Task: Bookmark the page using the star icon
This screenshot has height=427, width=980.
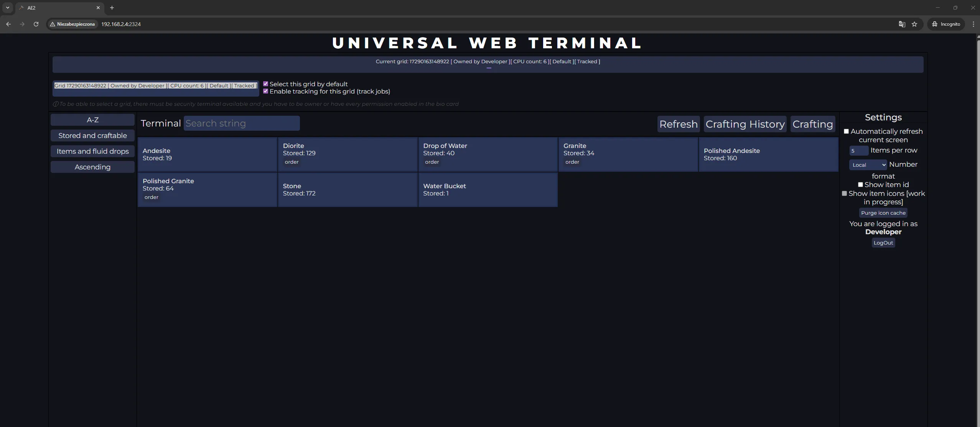Action: 915,24
